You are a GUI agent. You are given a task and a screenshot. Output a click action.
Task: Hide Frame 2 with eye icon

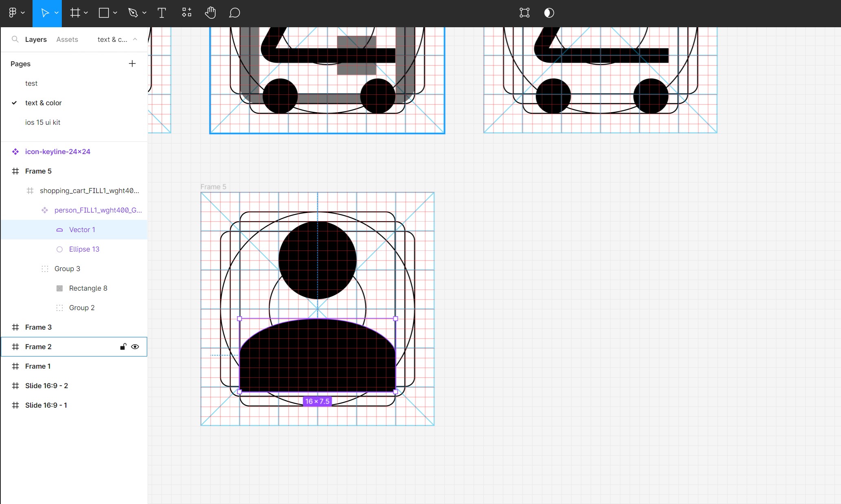tap(135, 347)
